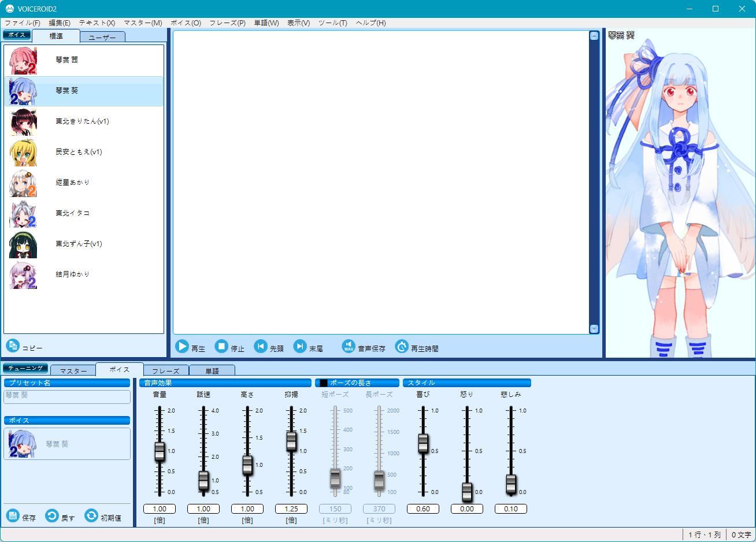
Task: Click the 再生 playback icon
Action: coord(181,346)
